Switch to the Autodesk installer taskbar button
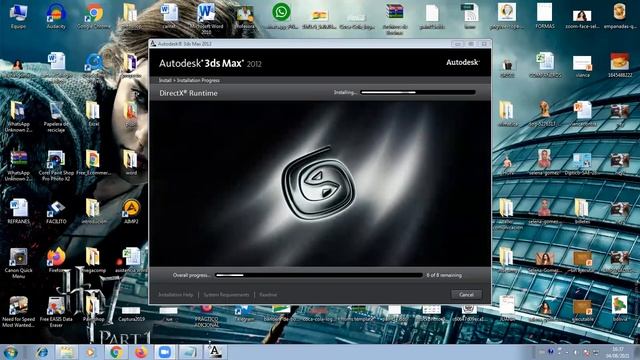 [x=215, y=352]
